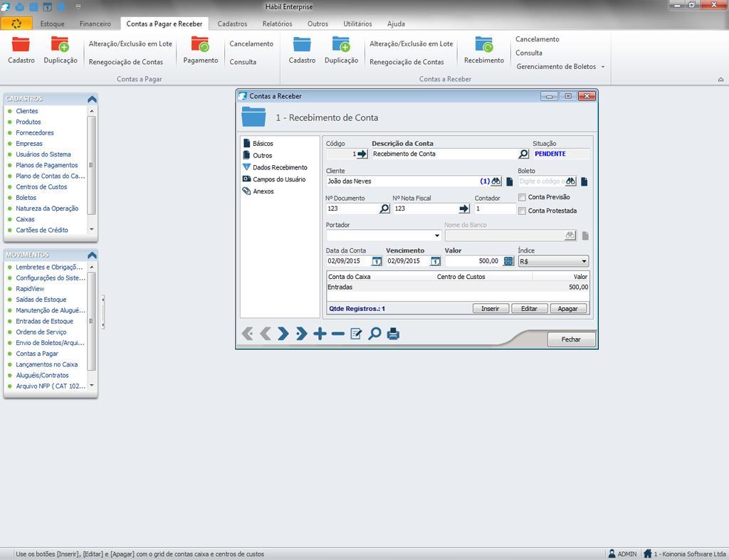This screenshot has height=560, width=729.
Task: Click the application logo menu button
Action: click(x=16, y=23)
